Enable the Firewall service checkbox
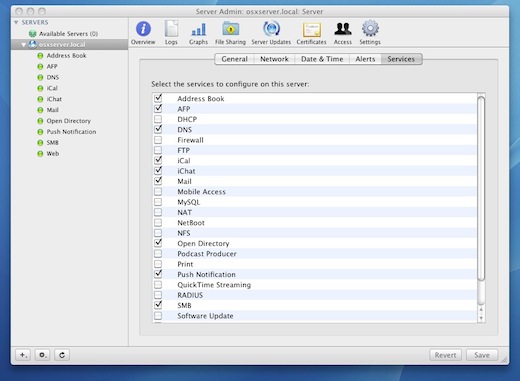The width and height of the screenshot is (520, 381). 158,140
